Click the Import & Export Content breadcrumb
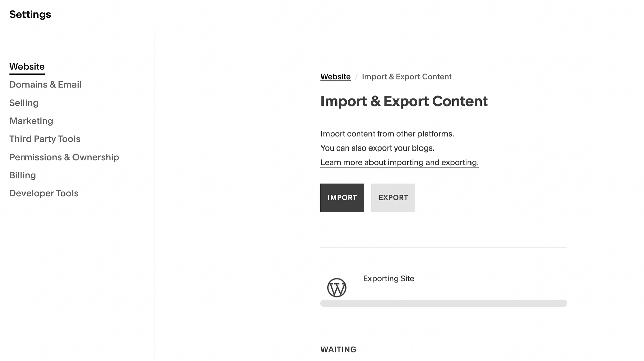This screenshot has width=644, height=361. click(x=407, y=76)
